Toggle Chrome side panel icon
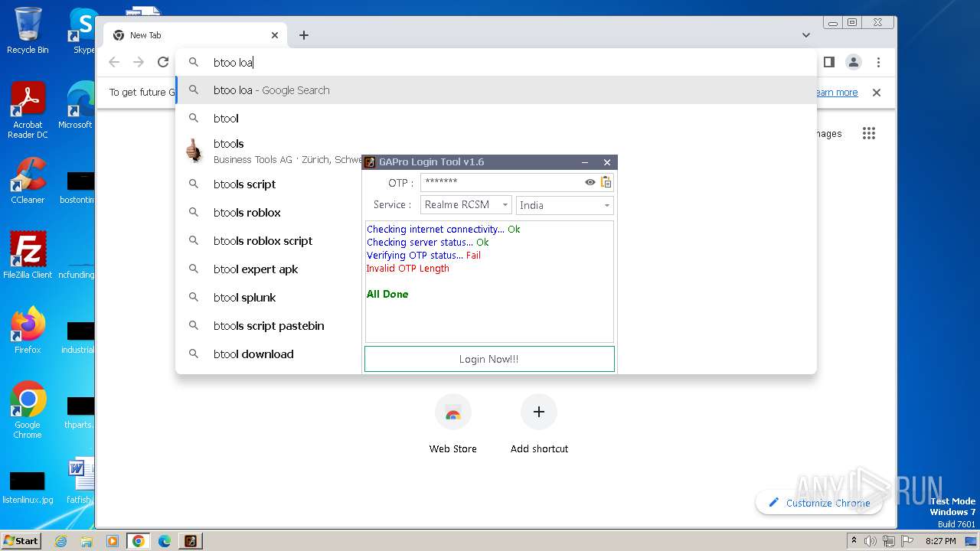This screenshot has height=551, width=980. pos(828,62)
